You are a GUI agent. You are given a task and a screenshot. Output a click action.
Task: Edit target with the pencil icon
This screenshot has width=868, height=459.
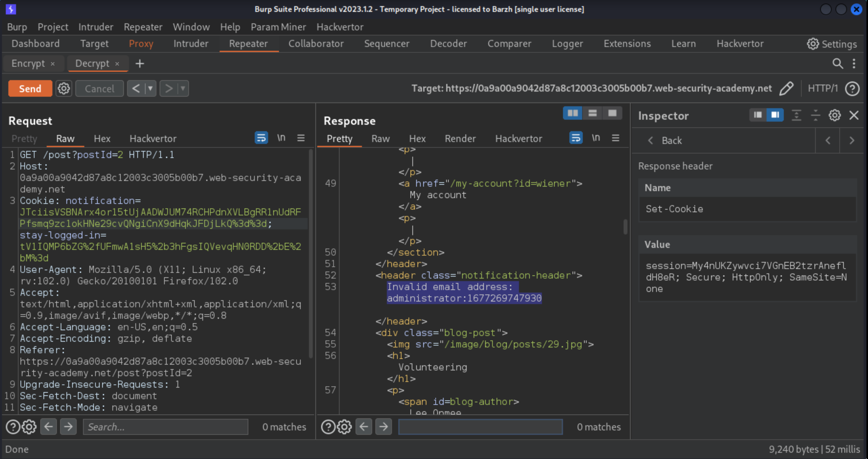coord(786,89)
